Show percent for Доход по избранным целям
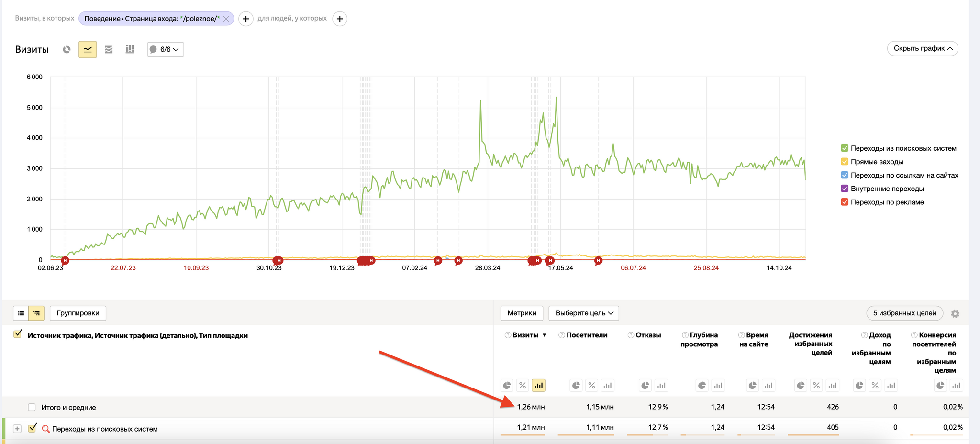Image resolution: width=980 pixels, height=444 pixels. coord(875,385)
